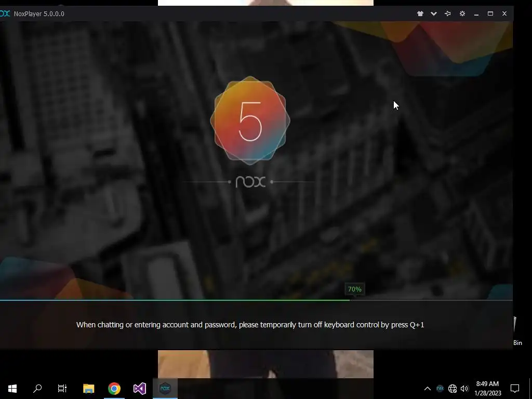The image size is (532, 399).
Task: Open the Windows Start menu
Action: [x=12, y=389]
